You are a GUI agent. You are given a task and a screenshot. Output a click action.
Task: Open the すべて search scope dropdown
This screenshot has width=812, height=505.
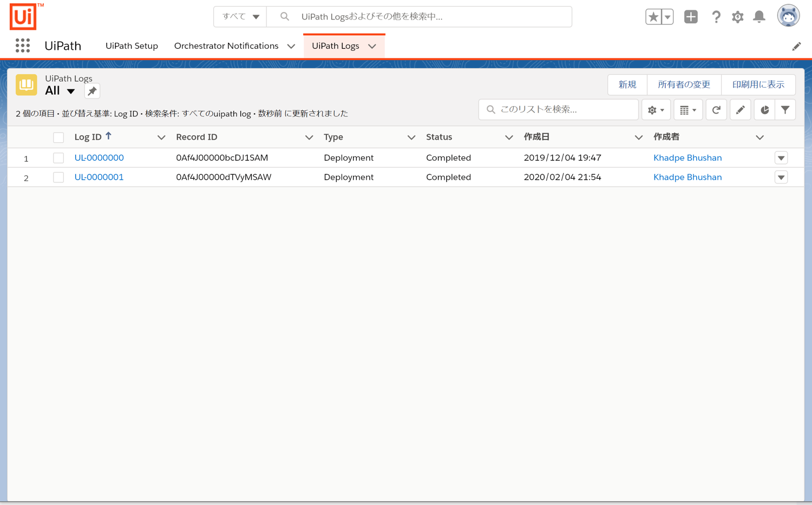tap(240, 17)
